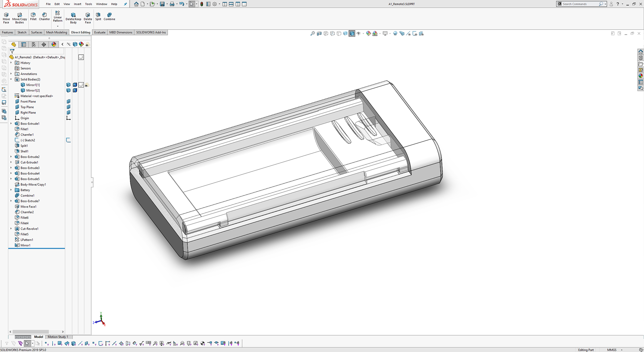This screenshot has height=352, width=644.
Task: Activate the Split tool
Action: [98, 16]
